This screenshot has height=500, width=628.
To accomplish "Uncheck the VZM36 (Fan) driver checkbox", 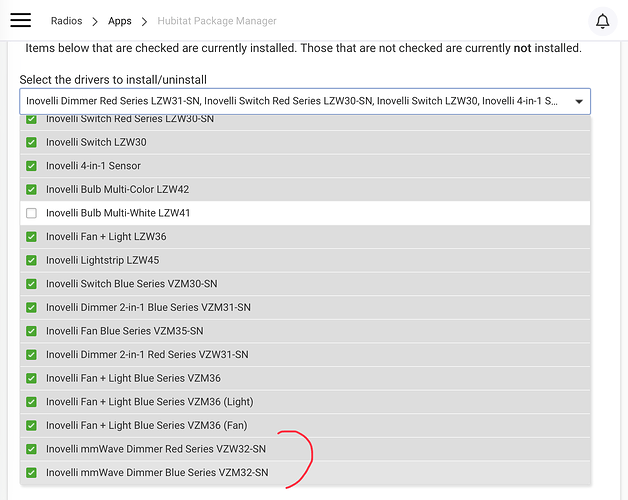I will [31, 425].
